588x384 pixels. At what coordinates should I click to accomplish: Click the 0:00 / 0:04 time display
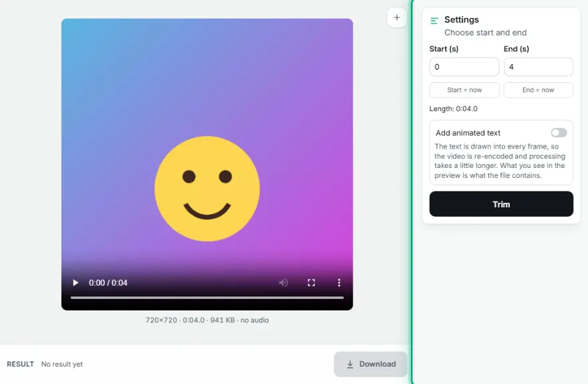[108, 283]
